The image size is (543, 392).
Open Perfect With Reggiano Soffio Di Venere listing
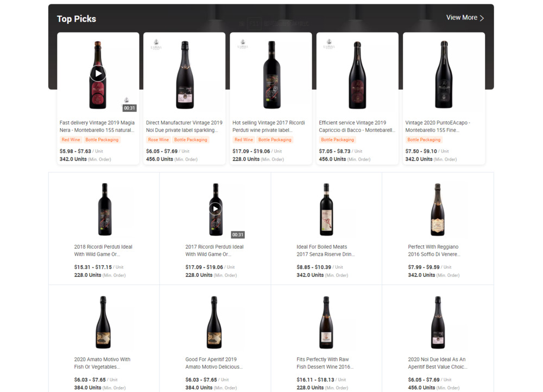[x=434, y=250]
